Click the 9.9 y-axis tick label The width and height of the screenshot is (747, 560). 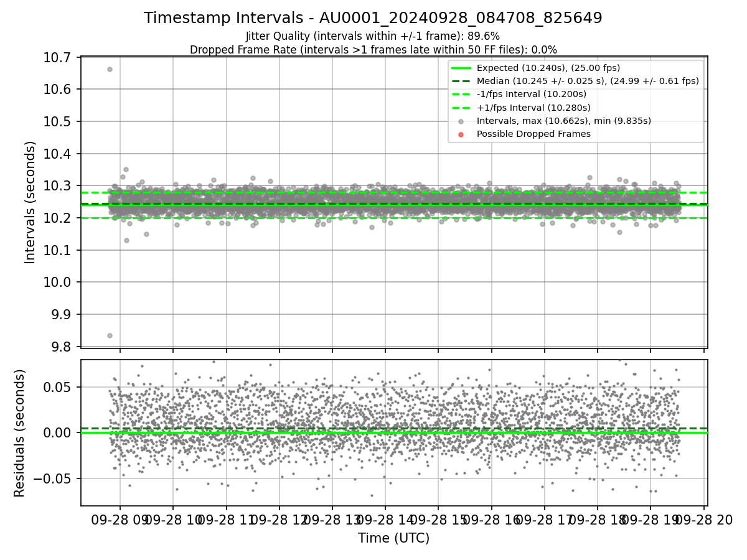coord(62,314)
